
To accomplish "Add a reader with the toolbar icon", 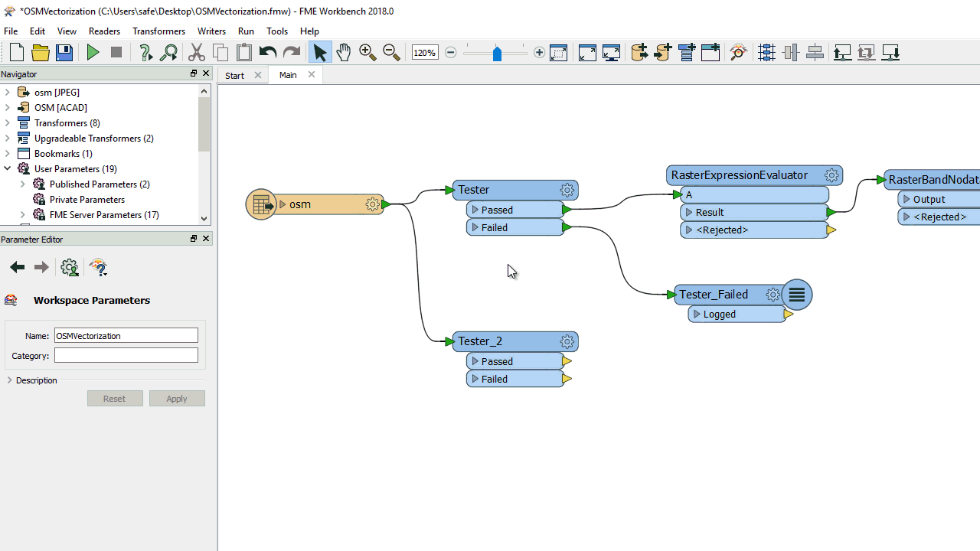I will click(639, 53).
